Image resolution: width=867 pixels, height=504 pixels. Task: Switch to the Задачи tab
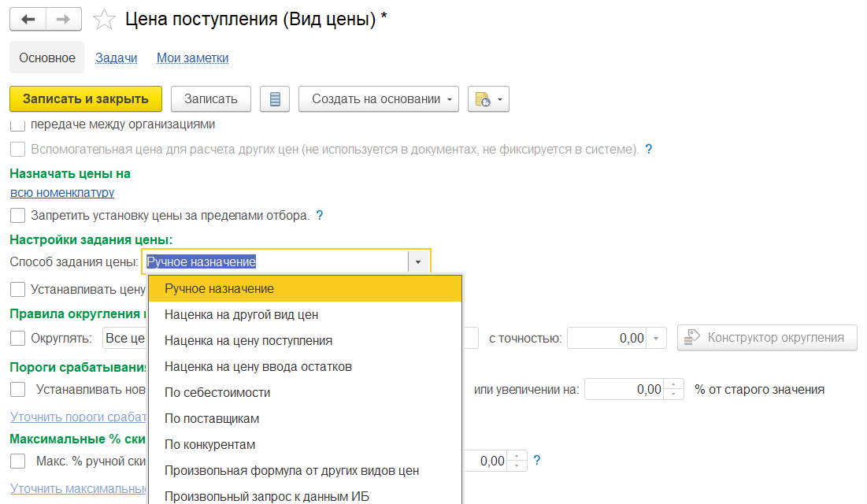[x=117, y=57]
